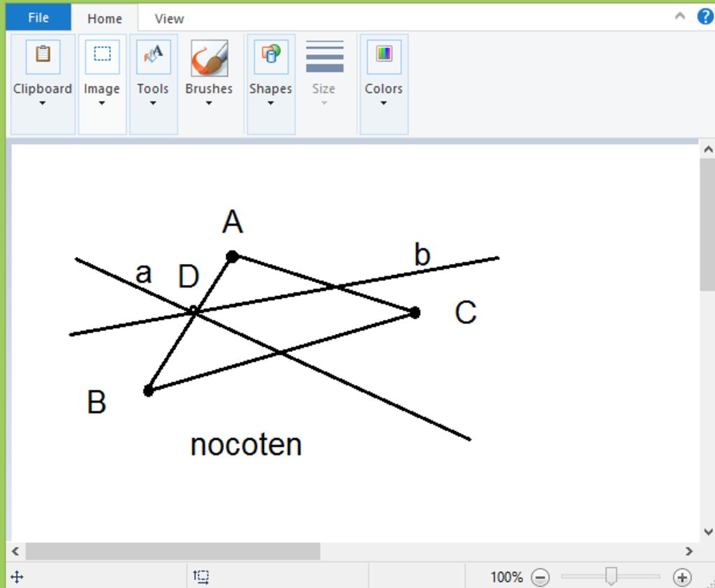This screenshot has width=715, height=588.
Task: Open the Clipboard paste icon
Action: coord(43,57)
